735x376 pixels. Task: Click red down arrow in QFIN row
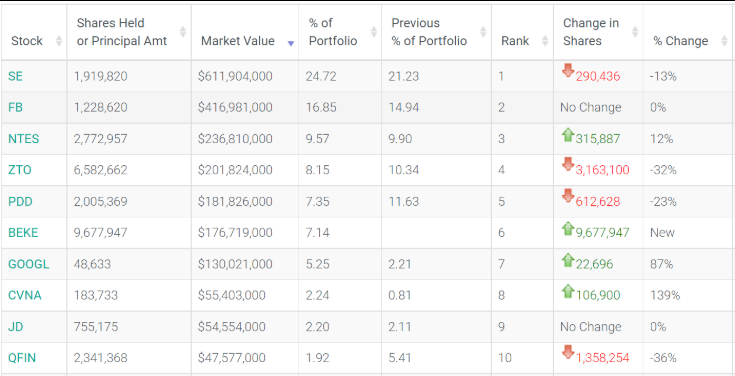pyautogui.click(x=568, y=352)
